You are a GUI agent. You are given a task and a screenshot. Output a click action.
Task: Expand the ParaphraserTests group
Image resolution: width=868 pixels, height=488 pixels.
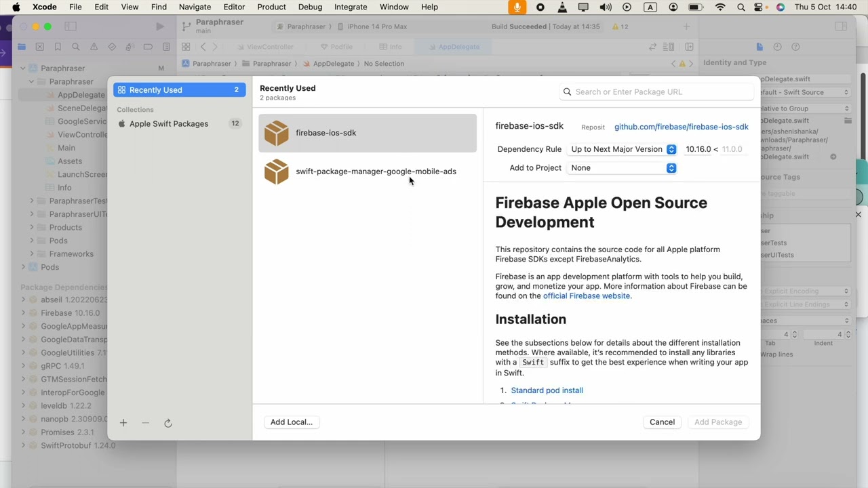tap(32, 201)
